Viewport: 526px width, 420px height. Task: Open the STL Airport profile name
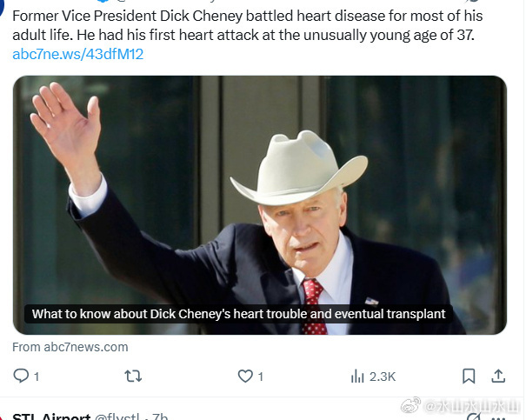tap(51, 417)
